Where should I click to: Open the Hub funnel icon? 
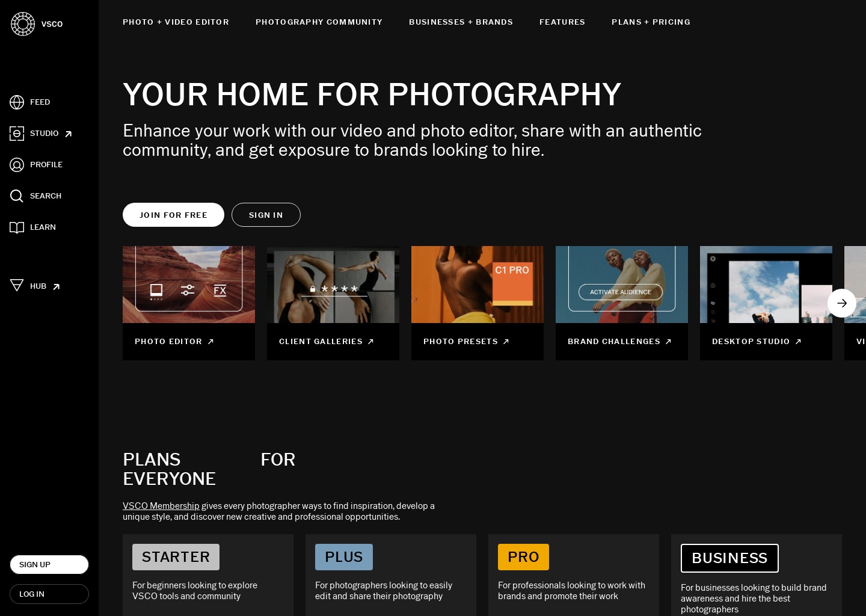coord(17,285)
